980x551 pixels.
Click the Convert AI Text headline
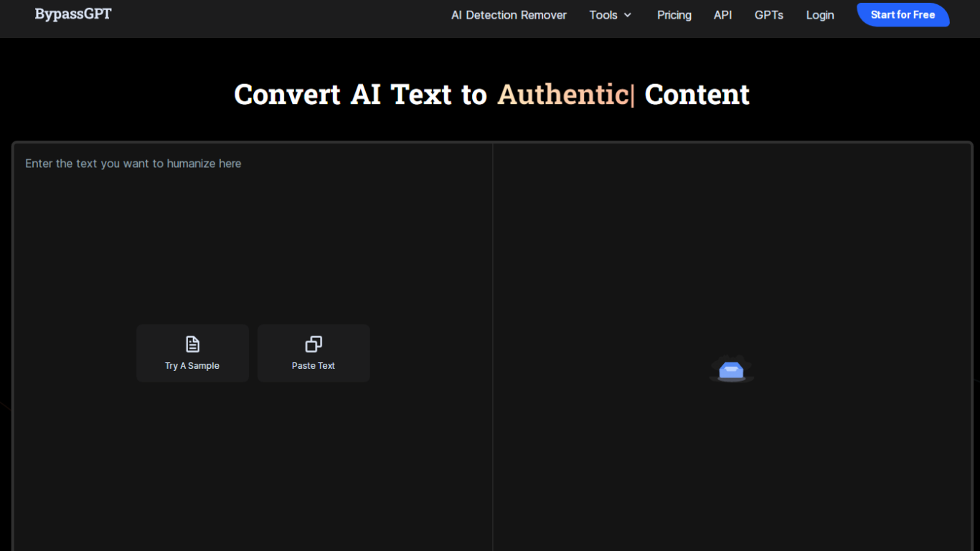[x=360, y=95]
